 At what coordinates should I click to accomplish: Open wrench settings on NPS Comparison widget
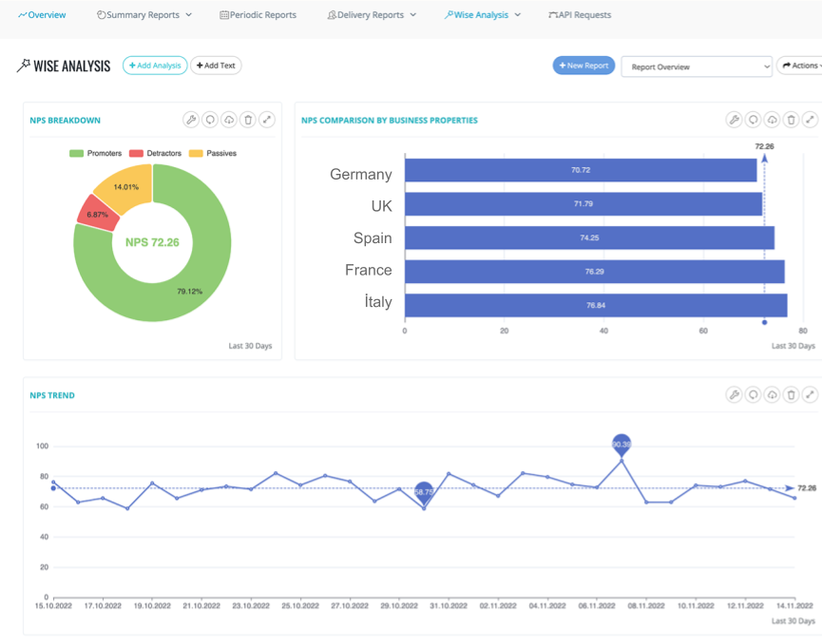pyautogui.click(x=734, y=120)
